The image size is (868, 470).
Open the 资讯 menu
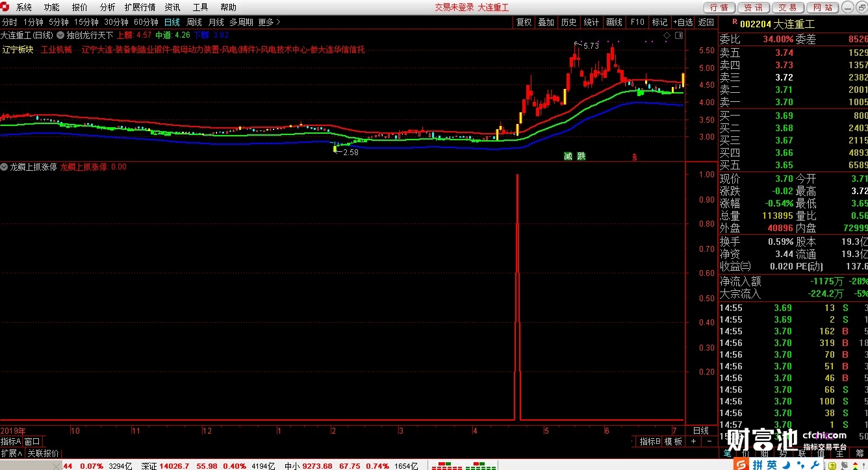point(173,7)
